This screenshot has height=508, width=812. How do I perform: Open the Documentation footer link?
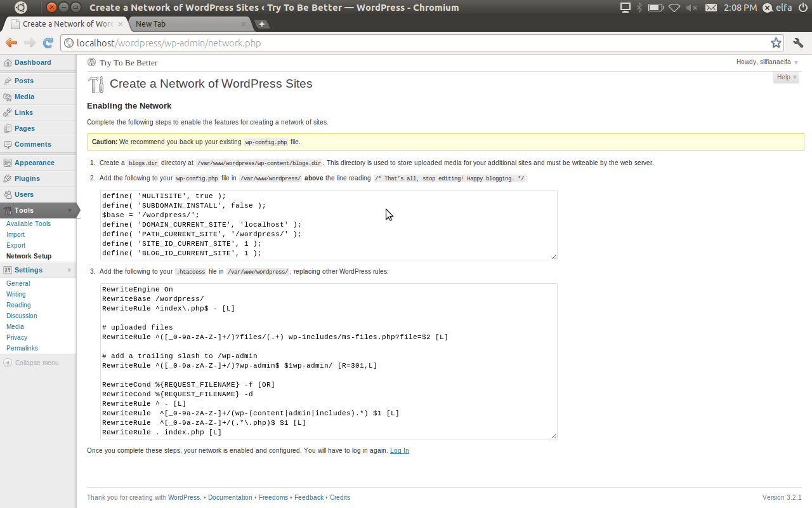230,498
